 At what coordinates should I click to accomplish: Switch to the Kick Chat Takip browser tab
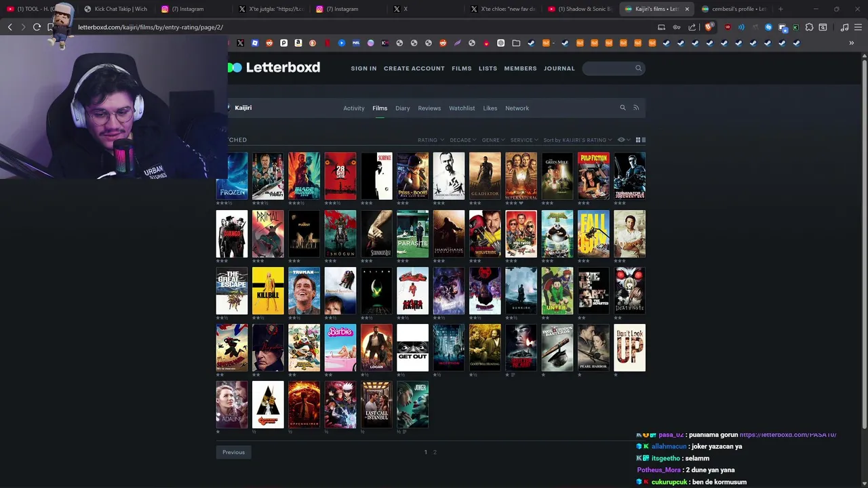point(115,9)
